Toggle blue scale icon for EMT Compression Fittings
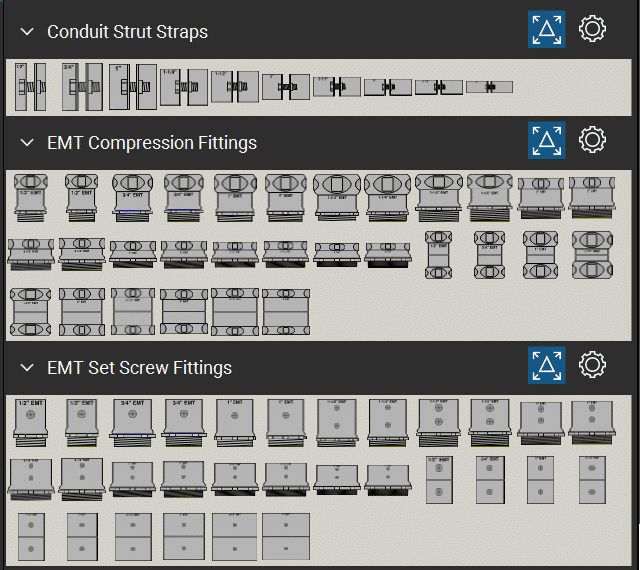Screen dimensions: 640x570 [547, 141]
